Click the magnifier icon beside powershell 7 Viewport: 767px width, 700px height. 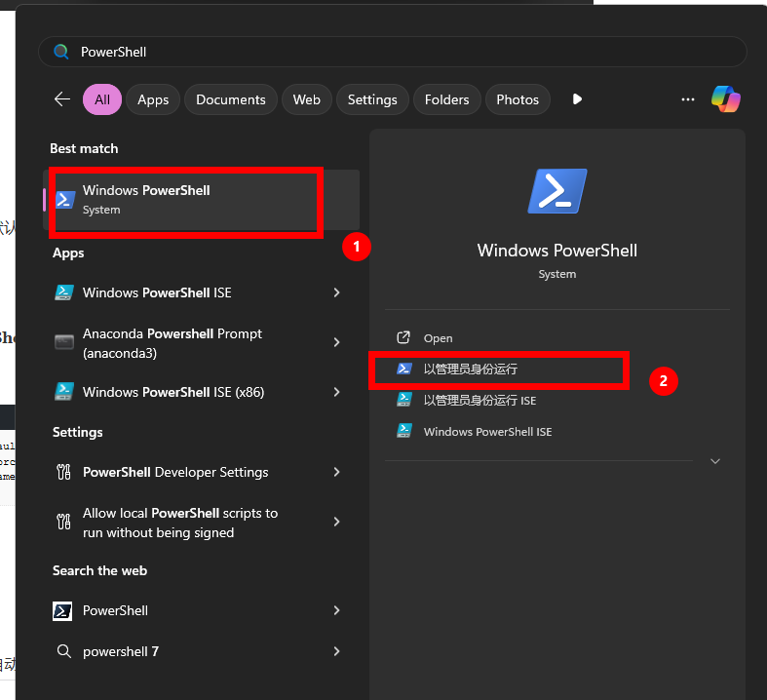[x=64, y=651]
